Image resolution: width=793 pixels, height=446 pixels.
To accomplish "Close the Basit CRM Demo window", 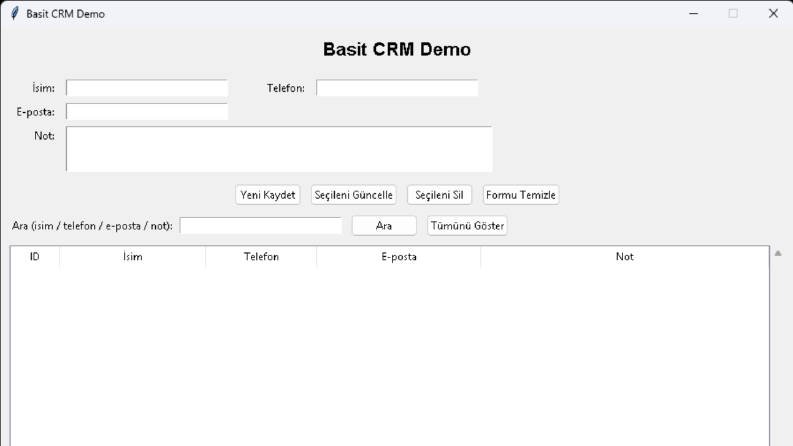I will (x=773, y=14).
